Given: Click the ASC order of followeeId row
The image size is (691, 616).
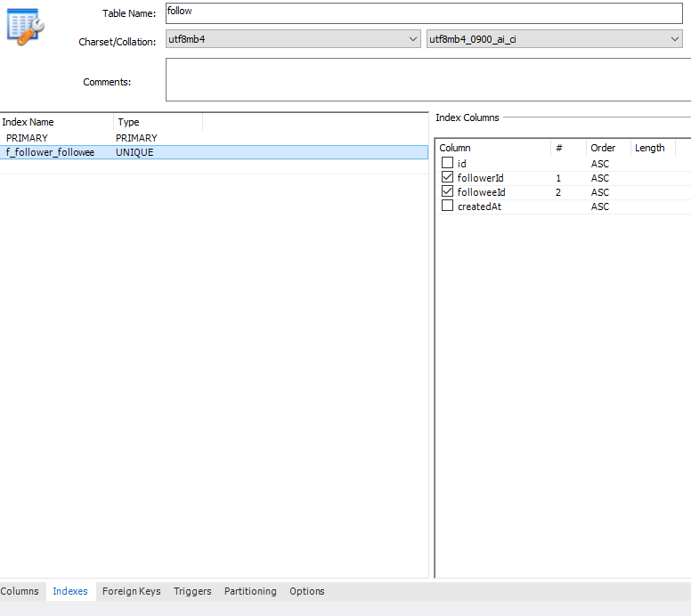Looking at the screenshot, I should (x=600, y=192).
